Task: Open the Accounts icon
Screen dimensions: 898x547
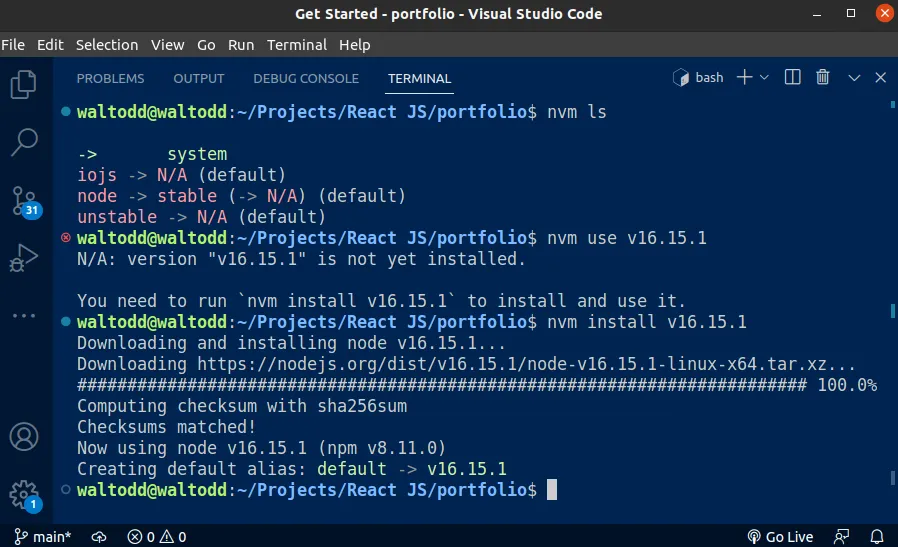Action: click(x=24, y=437)
